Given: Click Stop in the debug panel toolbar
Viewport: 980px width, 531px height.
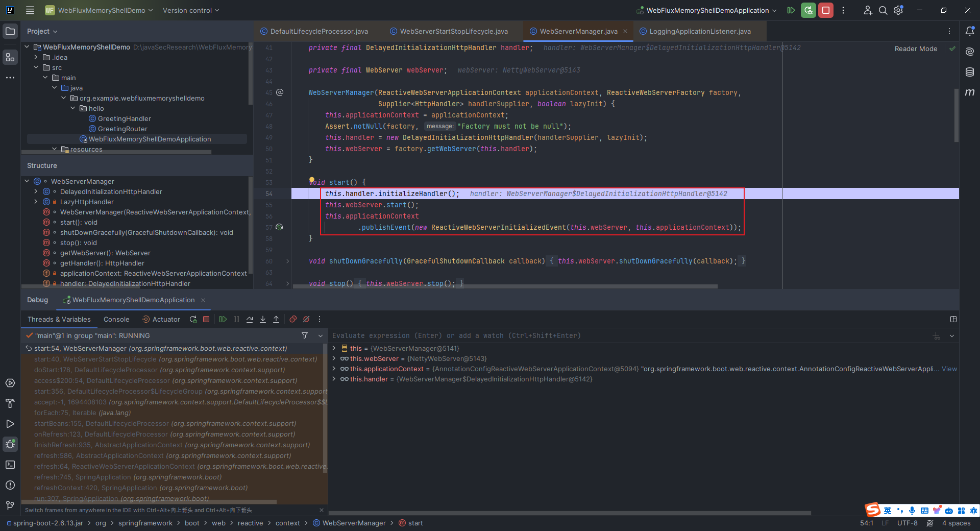Looking at the screenshot, I should (206, 319).
